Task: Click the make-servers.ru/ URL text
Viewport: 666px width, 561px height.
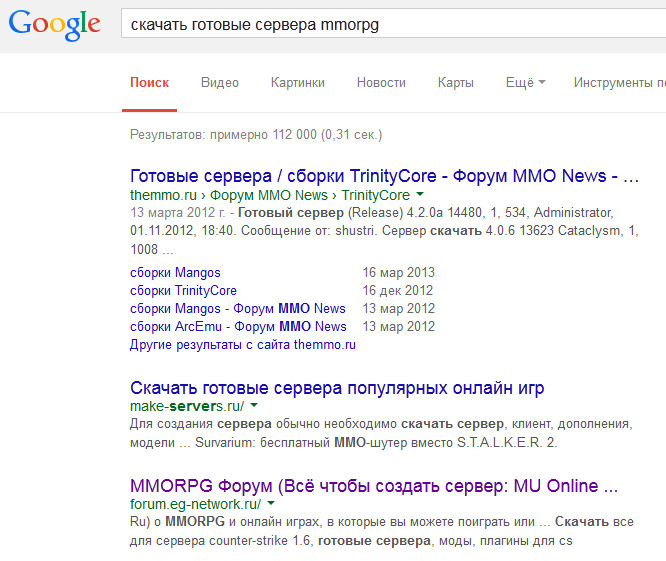Action: [x=187, y=406]
